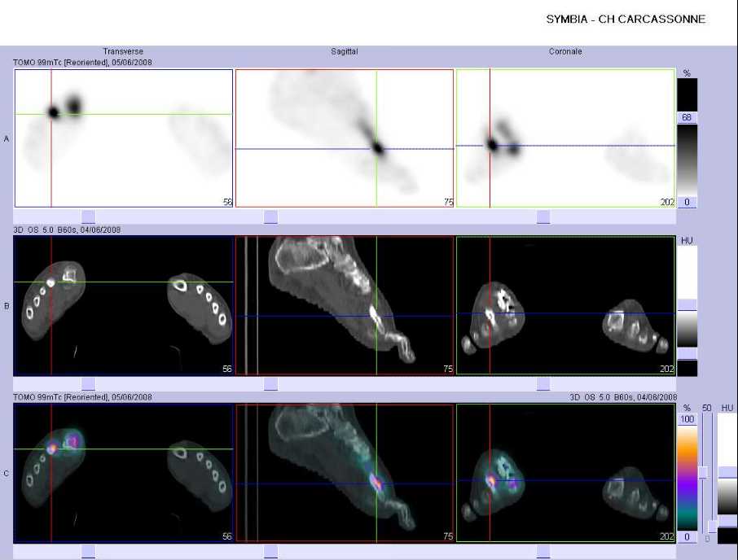Select the row A lower threshold 0 field
738x560 pixels.
coord(687,202)
